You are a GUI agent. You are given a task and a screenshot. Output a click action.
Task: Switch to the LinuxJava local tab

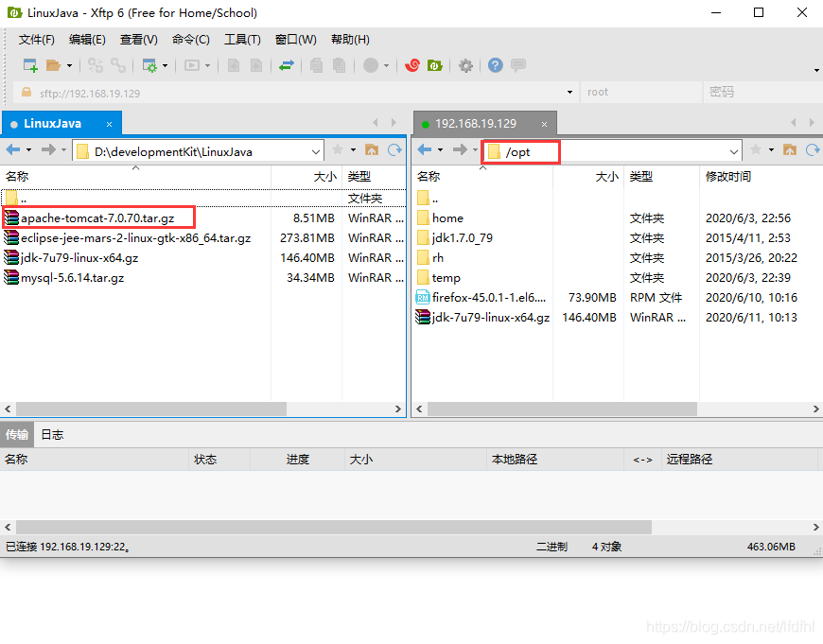[x=52, y=124]
